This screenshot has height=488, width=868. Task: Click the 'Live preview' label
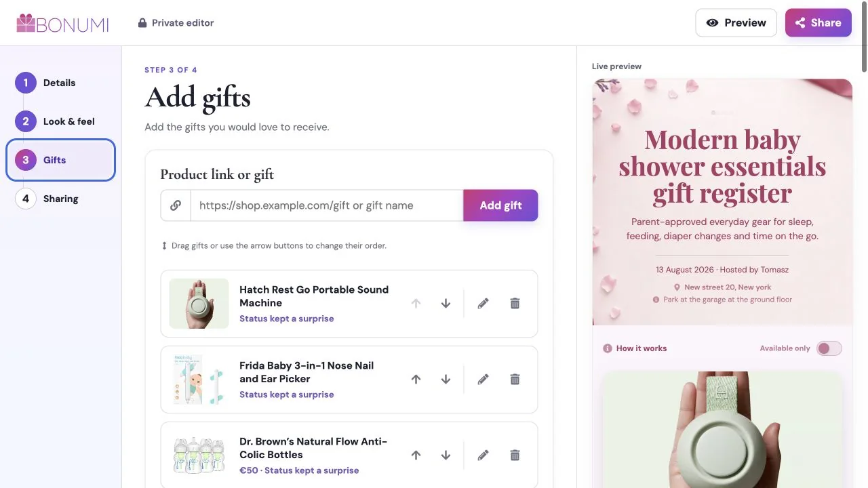(616, 66)
